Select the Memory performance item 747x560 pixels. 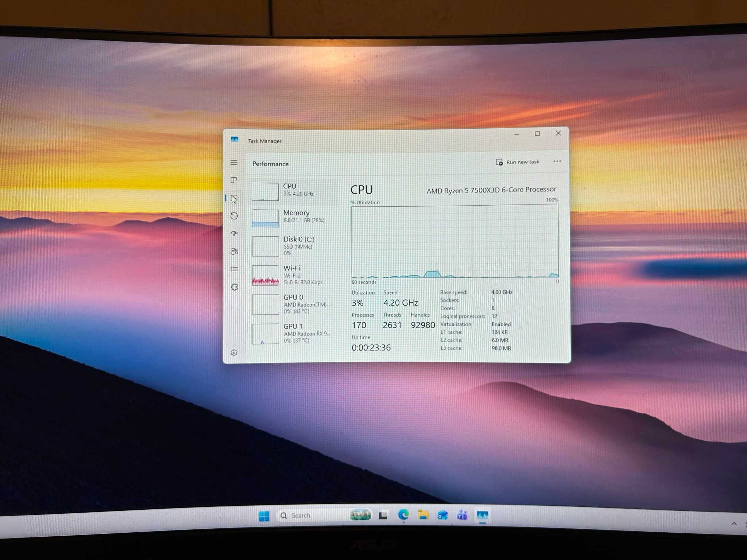tap(294, 217)
